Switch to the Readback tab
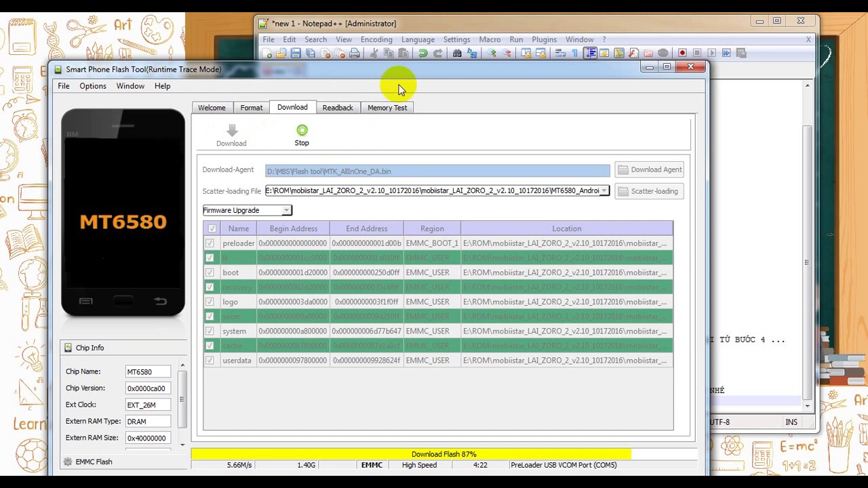868x488 pixels. pyautogui.click(x=338, y=108)
